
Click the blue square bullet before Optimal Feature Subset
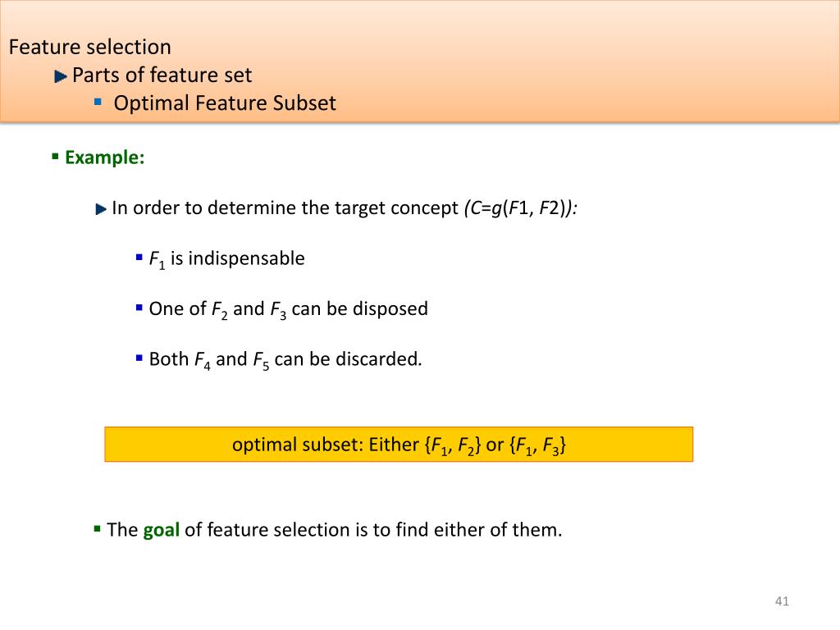pyautogui.click(x=98, y=101)
